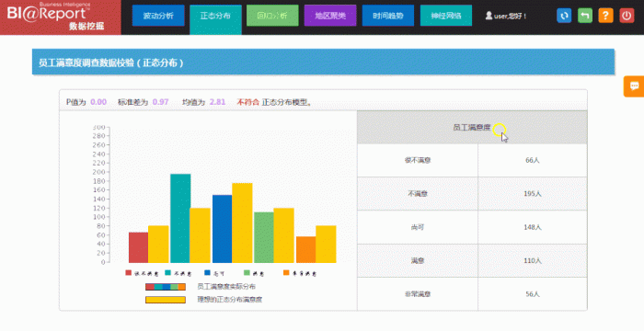Click the multicolor 员工满意度实际分布 legend bar
The height and width of the screenshot is (331, 644).
(x=166, y=287)
